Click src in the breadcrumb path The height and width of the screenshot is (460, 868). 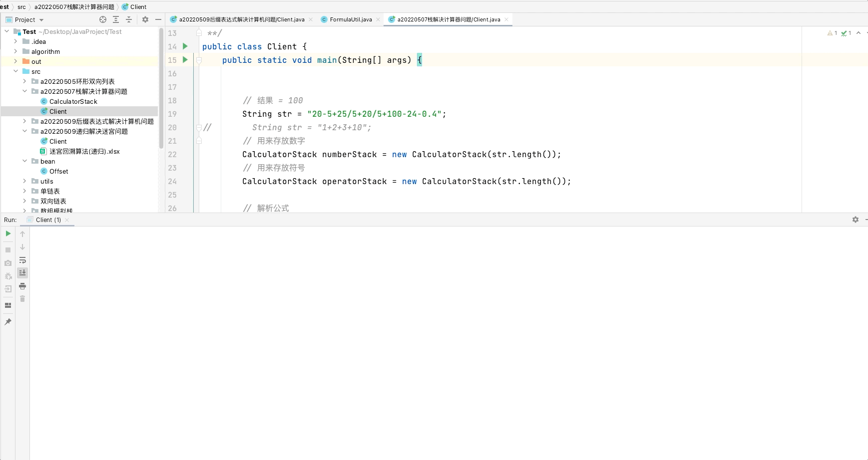click(x=21, y=6)
